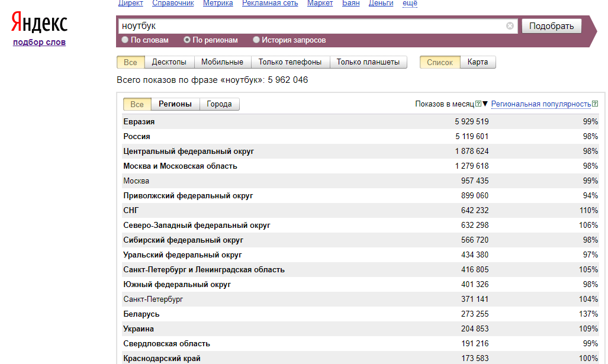Select 'Уральский федеральный округ' row name

(182, 255)
